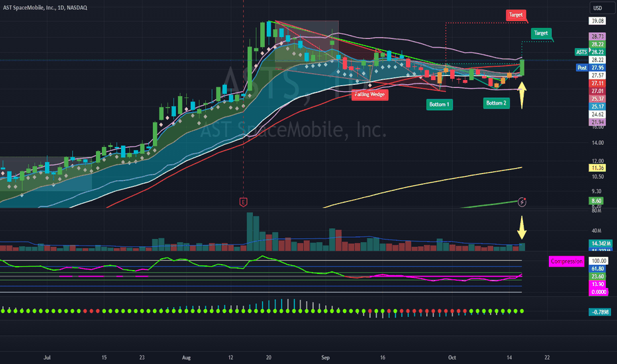Click the magenta 13.90 value label
Screen dimensions: 617x364
[x=597, y=284]
